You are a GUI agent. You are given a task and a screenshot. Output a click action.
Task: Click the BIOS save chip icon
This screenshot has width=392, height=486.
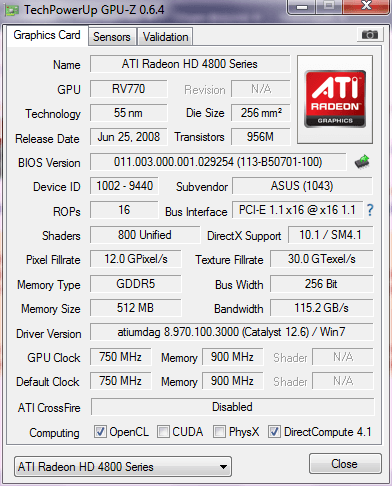pyautogui.click(x=362, y=162)
